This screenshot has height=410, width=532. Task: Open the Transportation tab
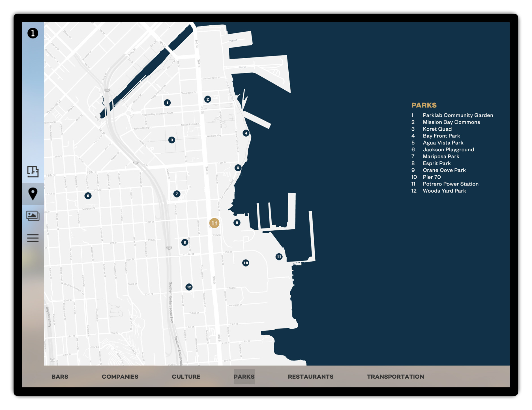[395, 377]
